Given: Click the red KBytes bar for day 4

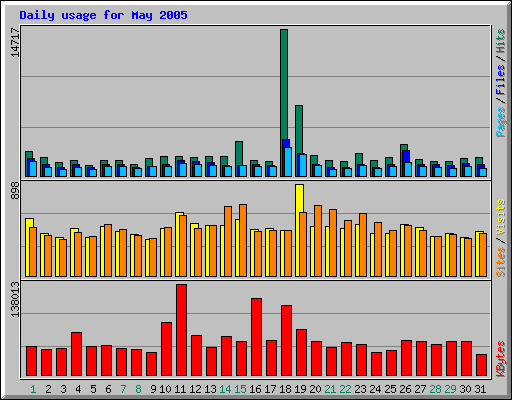Looking at the screenshot, I should pos(76,354).
